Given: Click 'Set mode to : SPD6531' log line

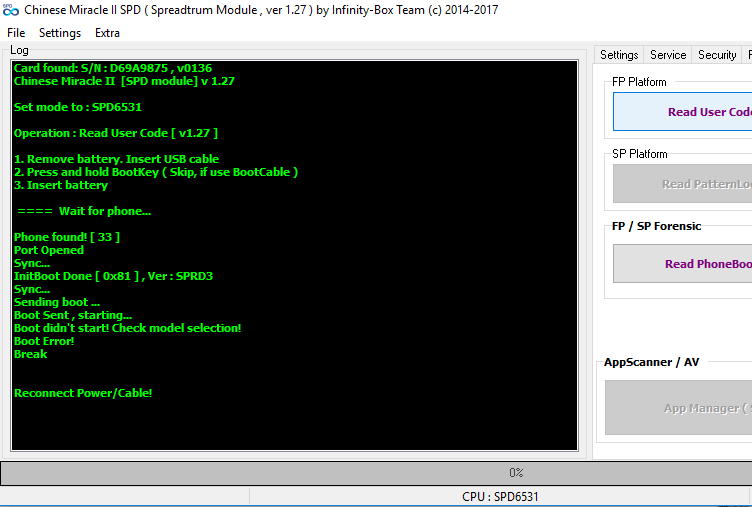Looking at the screenshot, I should [78, 107].
